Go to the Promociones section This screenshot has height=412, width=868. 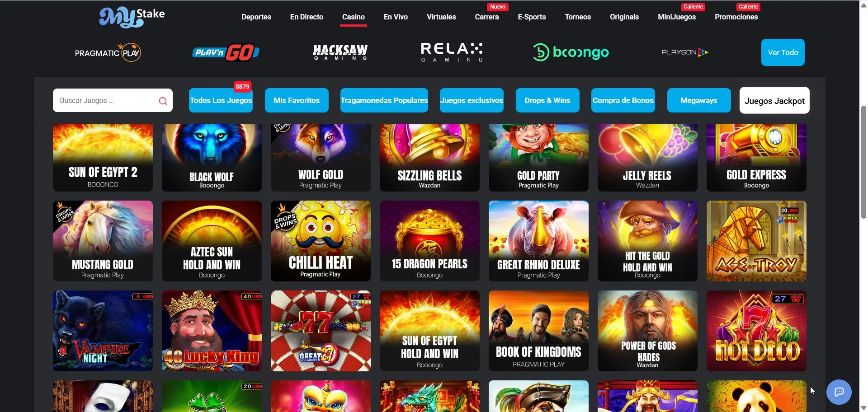tap(736, 17)
